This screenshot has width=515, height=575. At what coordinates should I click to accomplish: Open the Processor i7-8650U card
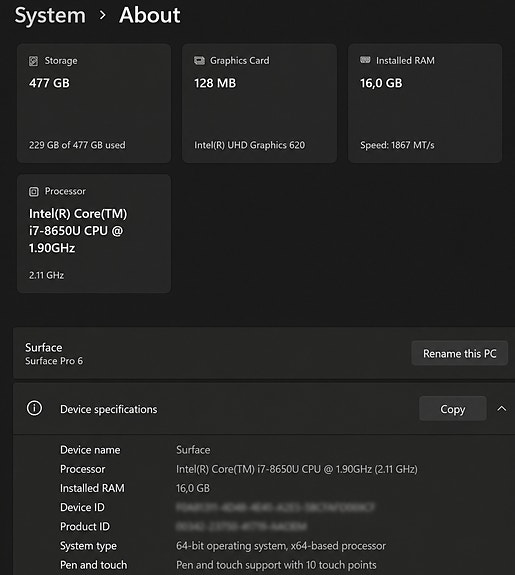[94, 234]
